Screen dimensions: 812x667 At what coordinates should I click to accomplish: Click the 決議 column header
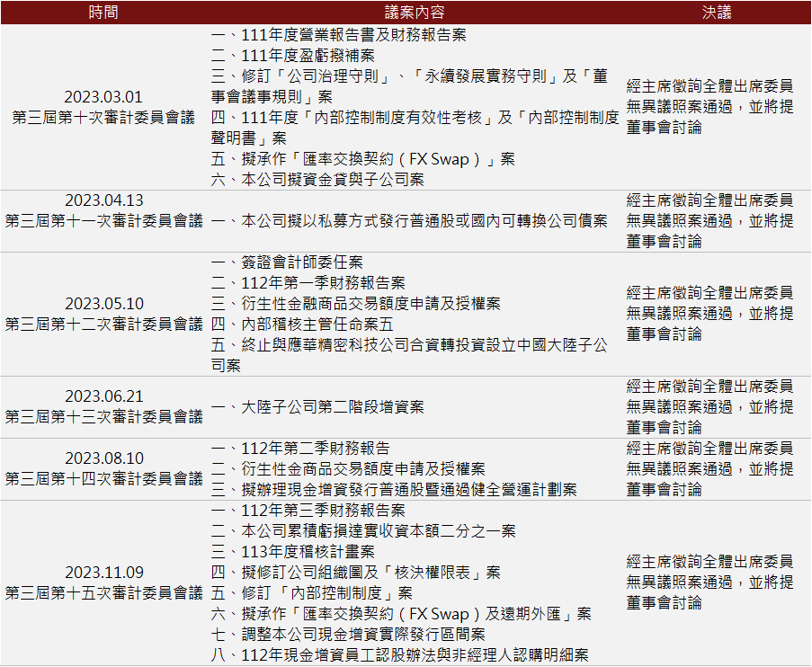point(717,12)
